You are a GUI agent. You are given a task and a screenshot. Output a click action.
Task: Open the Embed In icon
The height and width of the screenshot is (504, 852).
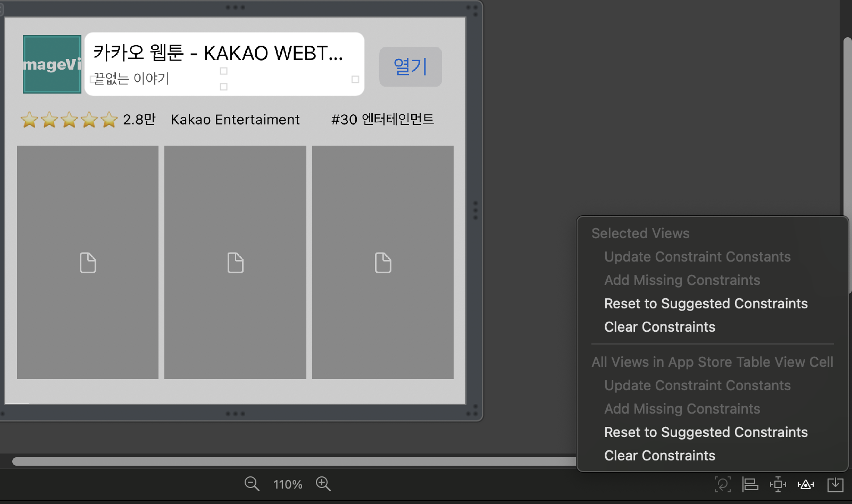[835, 484]
